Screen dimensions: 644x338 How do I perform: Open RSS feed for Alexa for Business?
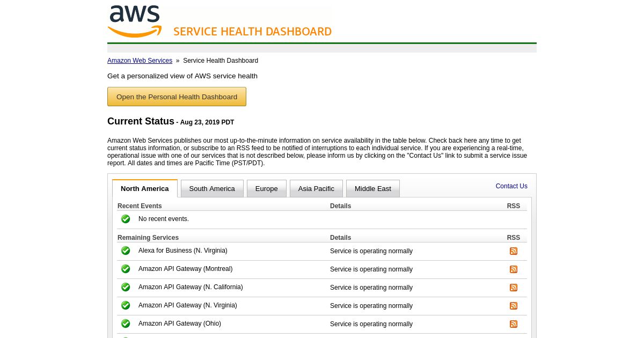pos(514,251)
